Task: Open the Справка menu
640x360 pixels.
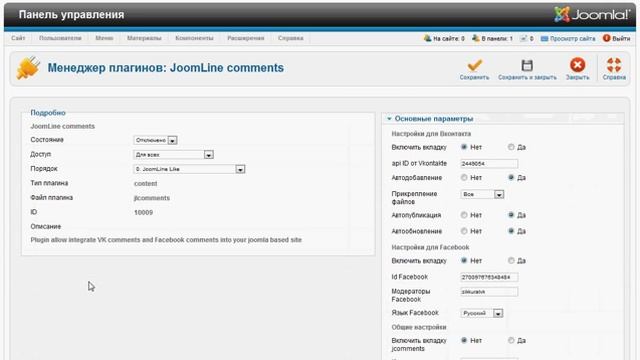Action: tap(291, 38)
